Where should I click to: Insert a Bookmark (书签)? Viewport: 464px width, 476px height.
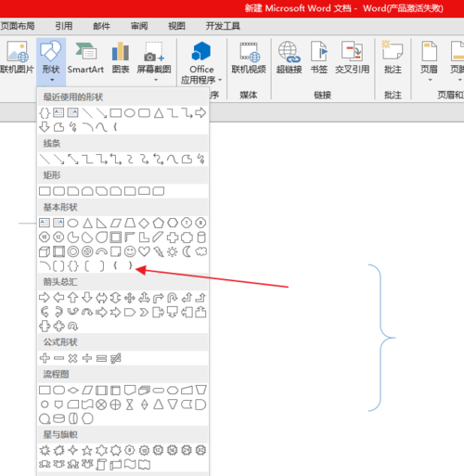click(x=319, y=58)
